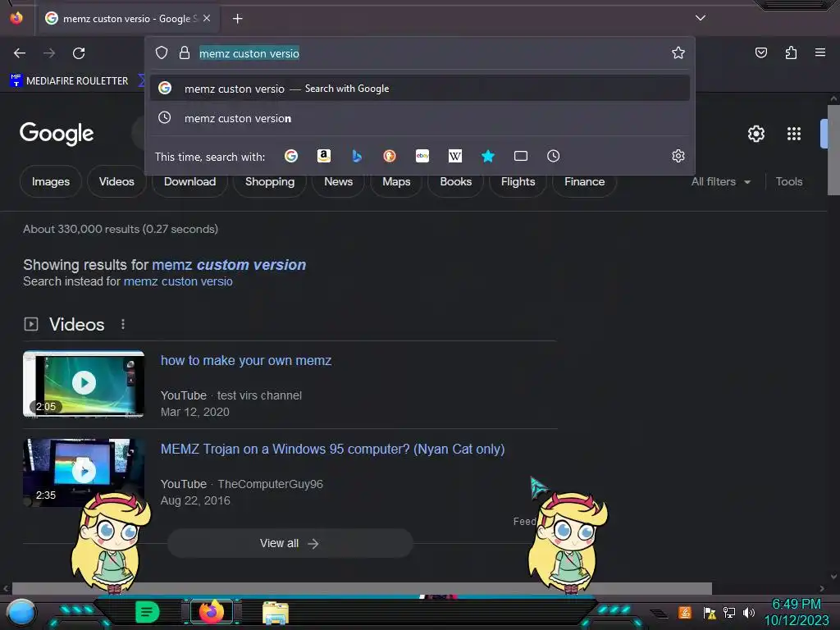The height and width of the screenshot is (630, 840).
Task: Switch to the Maps filter tab
Action: pyautogui.click(x=396, y=181)
